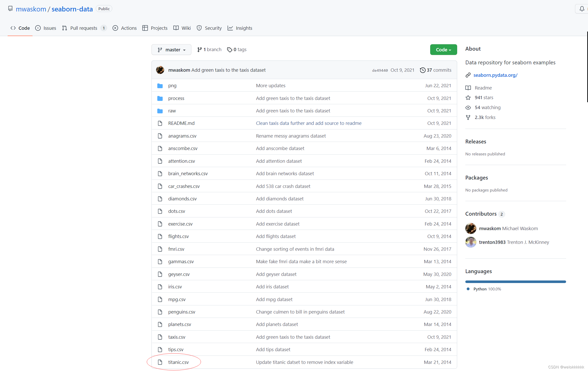
Task: Click trenton3983 contributor avatar
Action: pos(471,242)
